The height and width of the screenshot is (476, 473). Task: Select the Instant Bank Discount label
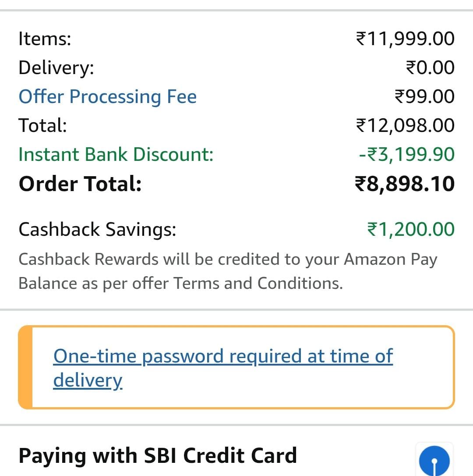[x=116, y=154]
